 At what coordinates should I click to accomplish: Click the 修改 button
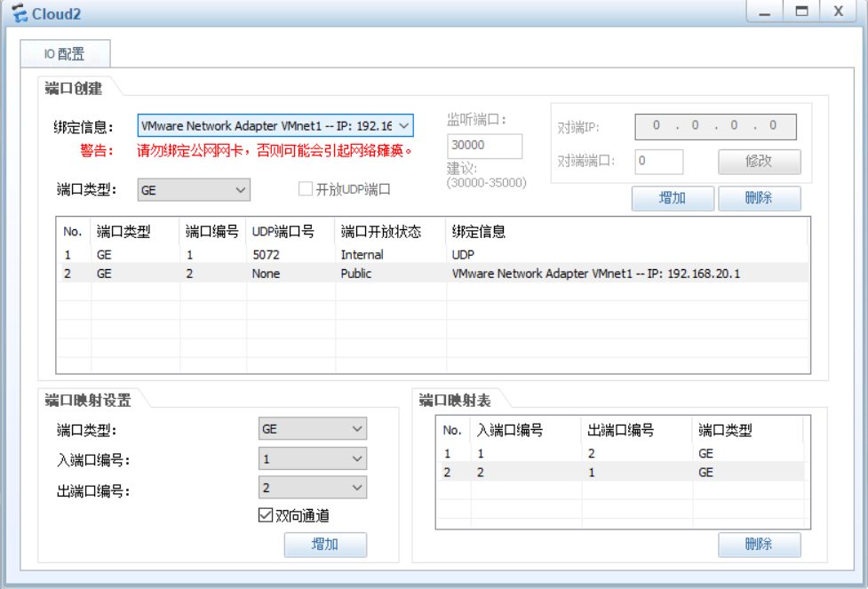click(759, 161)
